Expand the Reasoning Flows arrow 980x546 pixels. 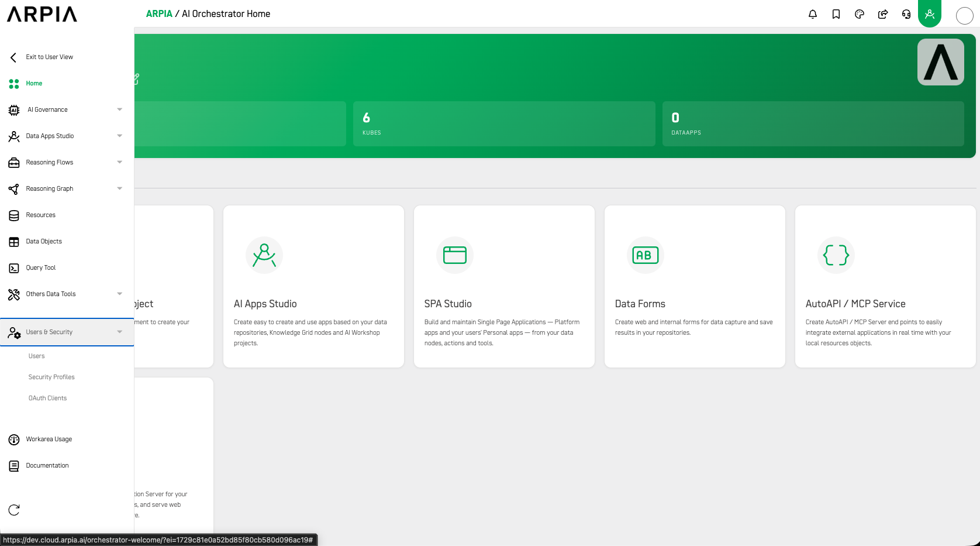119,163
